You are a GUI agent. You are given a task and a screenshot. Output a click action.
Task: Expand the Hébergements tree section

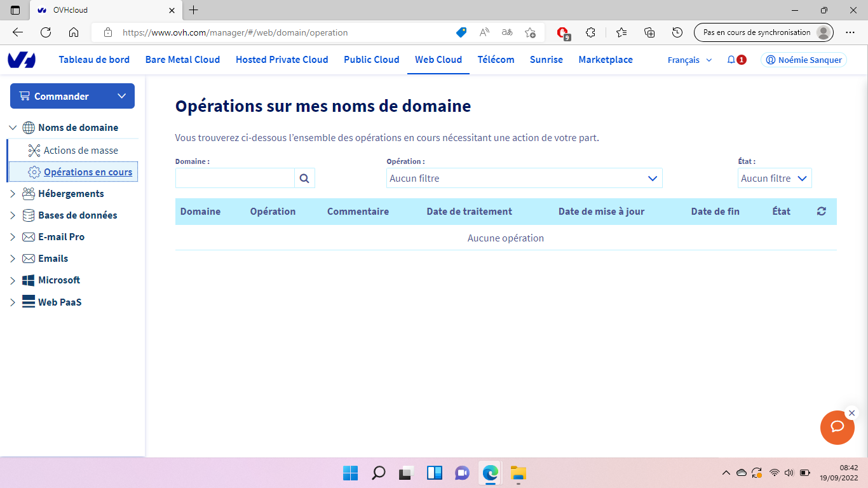pos(13,194)
